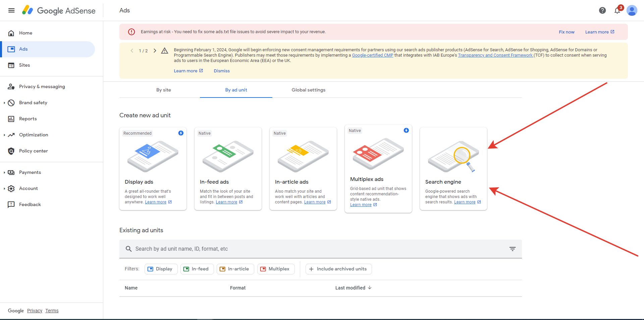Open Reports in the sidebar
Viewport: 644px width, 320px height.
point(47,119)
